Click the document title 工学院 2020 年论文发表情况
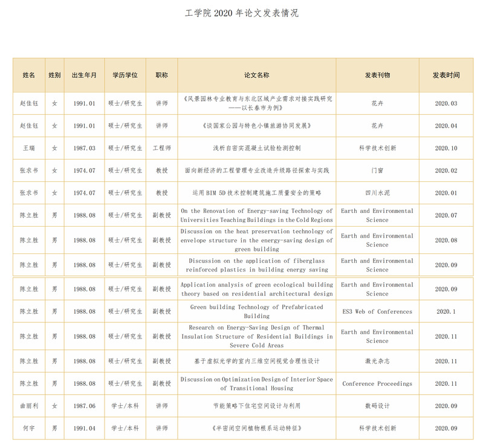 [x=241, y=13]
